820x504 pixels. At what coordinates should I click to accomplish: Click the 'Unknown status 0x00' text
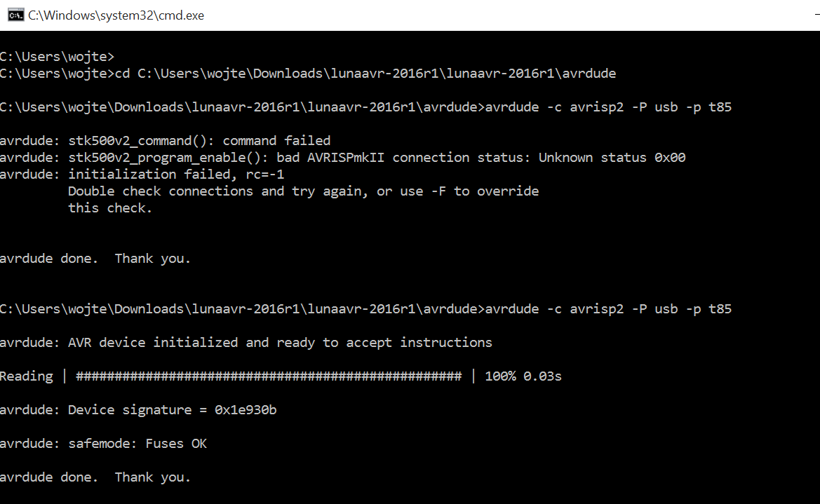pyautogui.click(x=612, y=158)
